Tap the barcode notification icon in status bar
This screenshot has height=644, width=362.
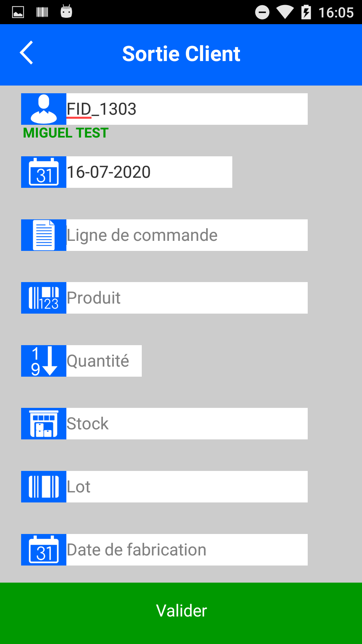(42, 12)
